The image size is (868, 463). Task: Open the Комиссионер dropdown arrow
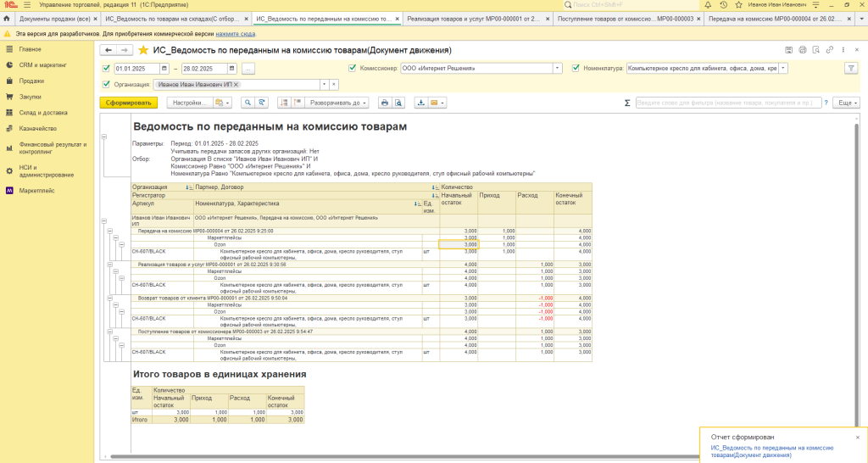pos(558,69)
